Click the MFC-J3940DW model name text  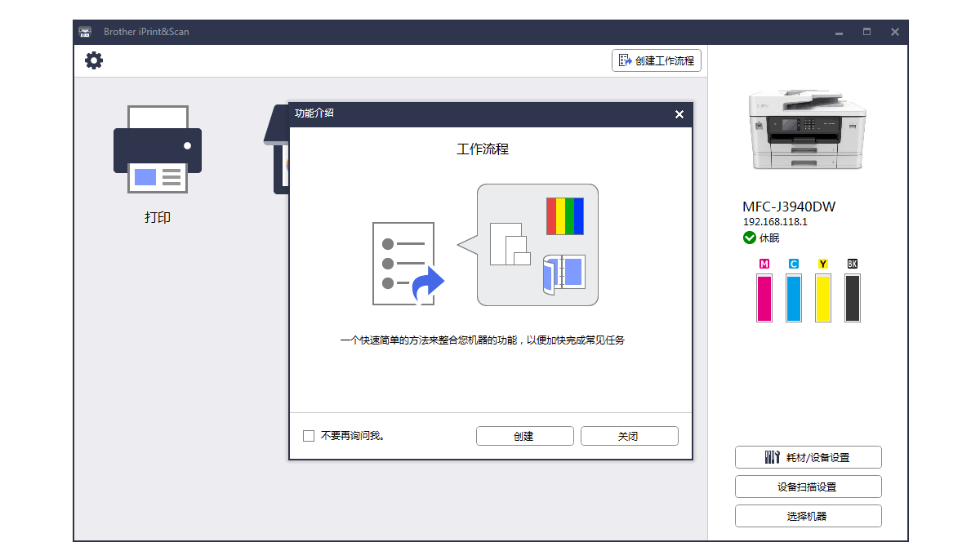click(789, 207)
